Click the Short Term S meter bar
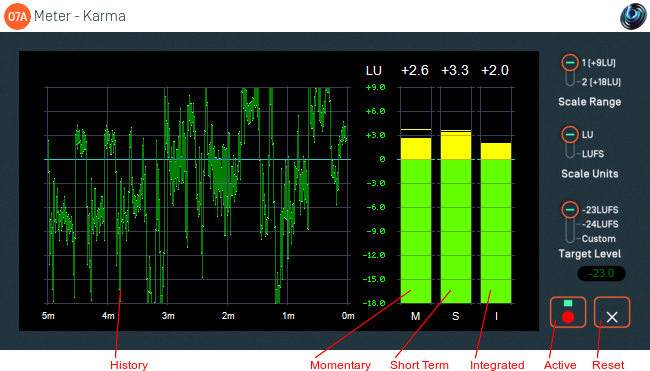Screen dimensions: 650x371 coord(456,195)
